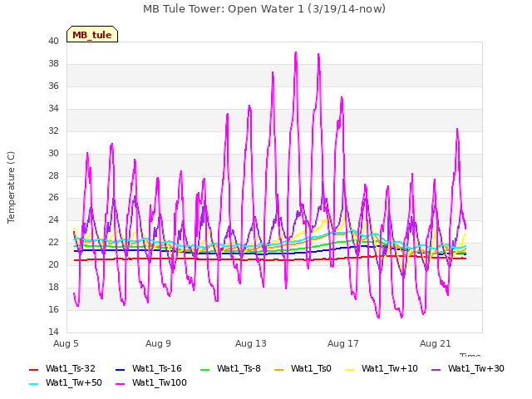The height and width of the screenshot is (399, 532).
Task: Click the 40 y-axis tick label
Action: click(x=53, y=41)
